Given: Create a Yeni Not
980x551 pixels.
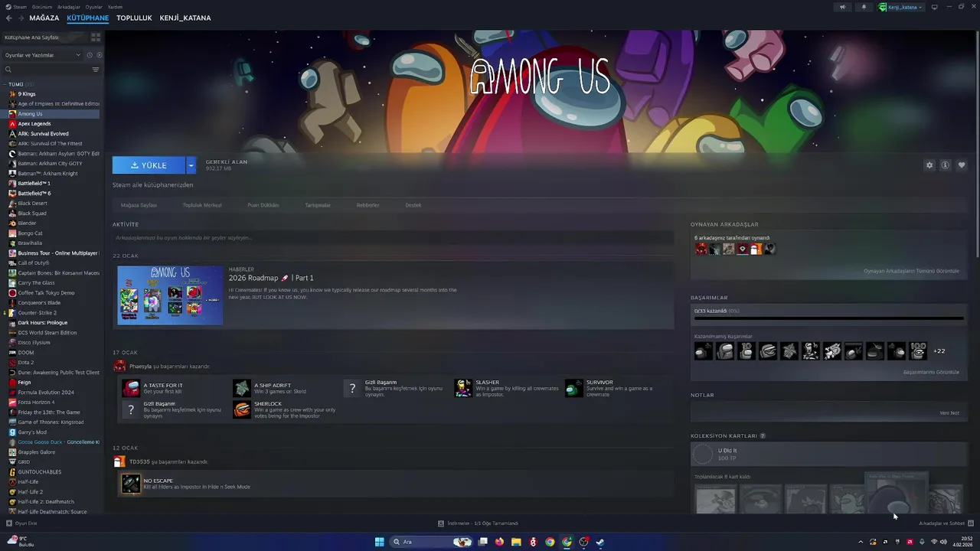Looking at the screenshot, I should (x=949, y=413).
